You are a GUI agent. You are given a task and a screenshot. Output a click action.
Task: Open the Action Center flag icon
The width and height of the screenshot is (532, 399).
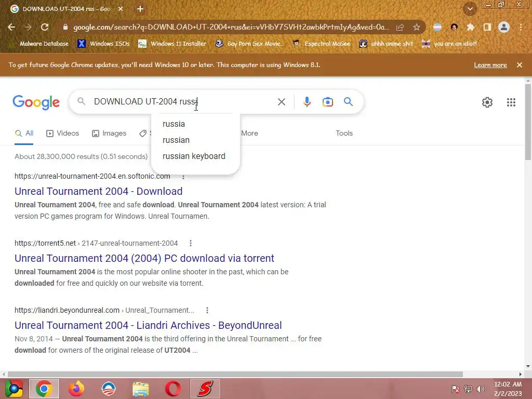click(x=455, y=389)
